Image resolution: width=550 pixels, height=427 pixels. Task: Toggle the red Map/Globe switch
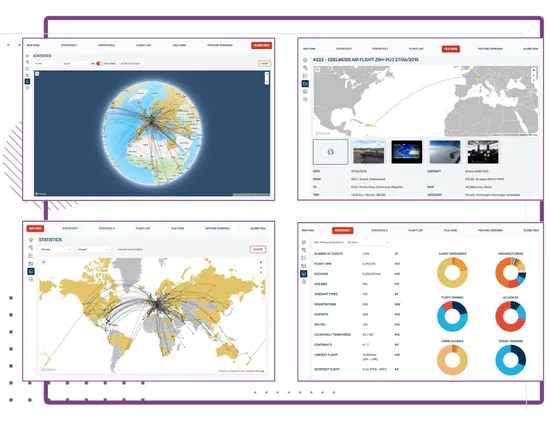tap(99, 64)
